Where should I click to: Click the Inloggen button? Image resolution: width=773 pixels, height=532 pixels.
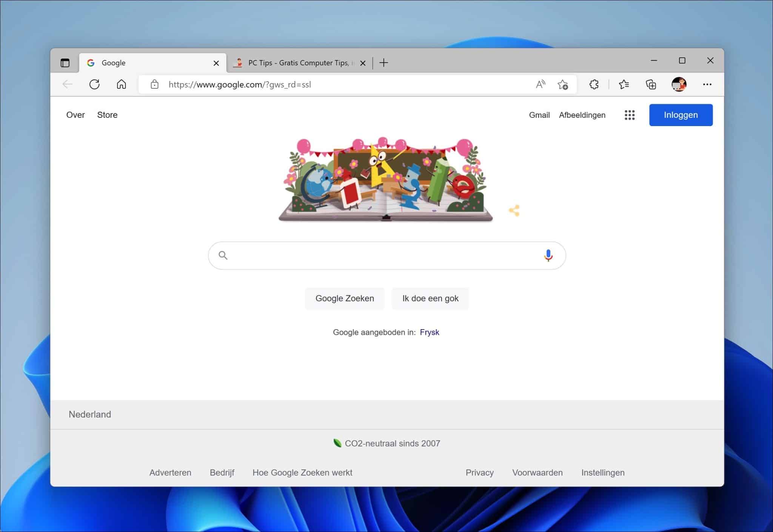point(681,115)
